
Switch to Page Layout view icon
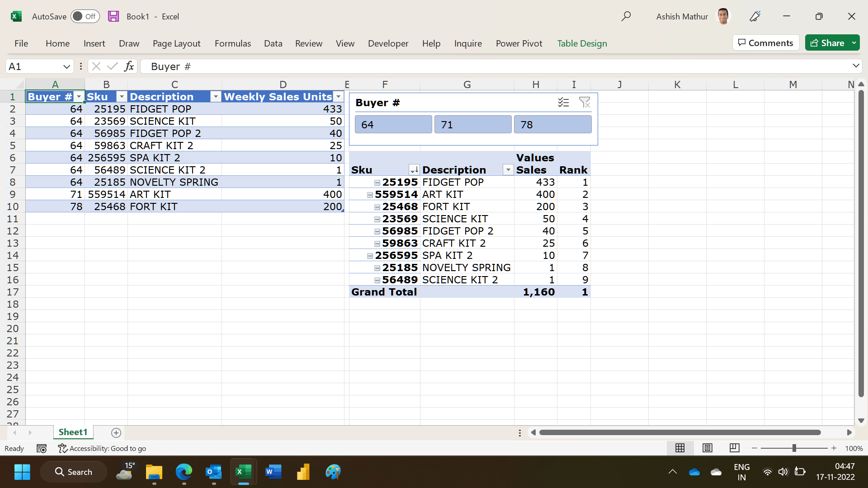click(x=708, y=448)
